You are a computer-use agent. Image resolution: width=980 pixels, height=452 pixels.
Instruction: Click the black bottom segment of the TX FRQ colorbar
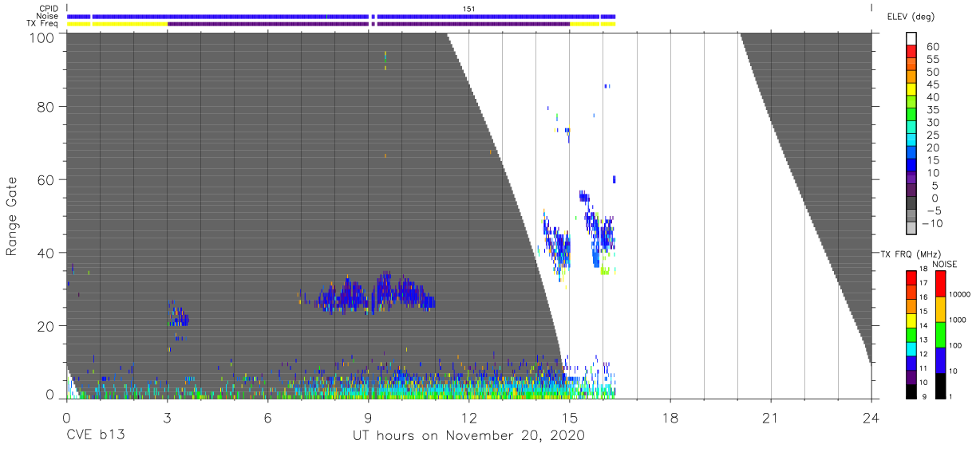pos(911,391)
